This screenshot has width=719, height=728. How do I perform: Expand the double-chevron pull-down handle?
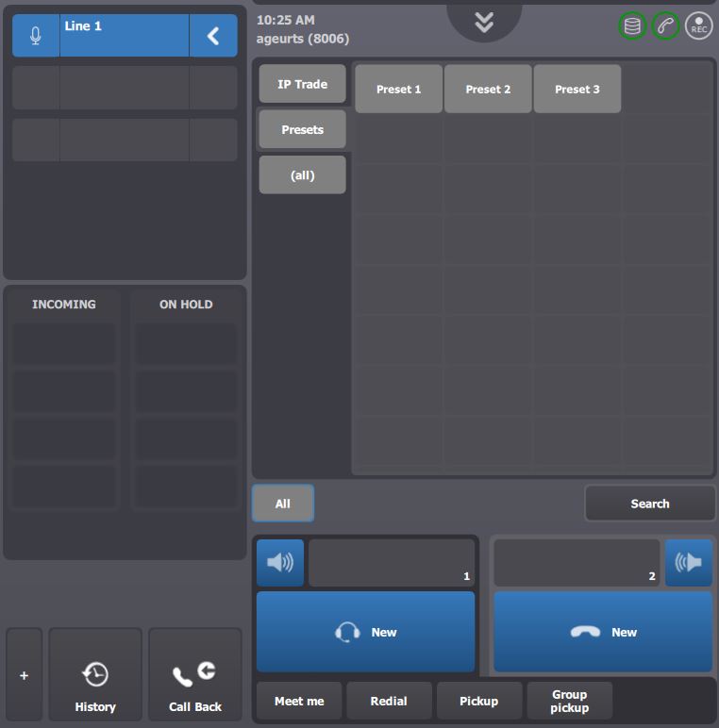484,23
